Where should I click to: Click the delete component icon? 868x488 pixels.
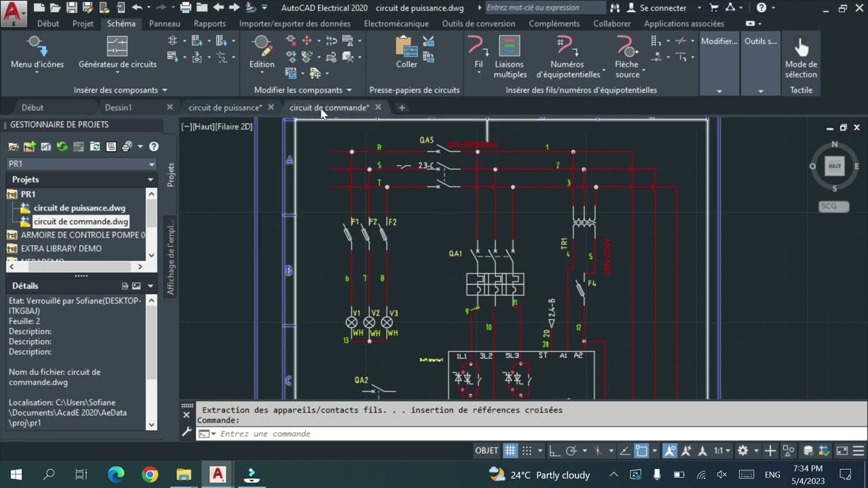[x=291, y=41]
